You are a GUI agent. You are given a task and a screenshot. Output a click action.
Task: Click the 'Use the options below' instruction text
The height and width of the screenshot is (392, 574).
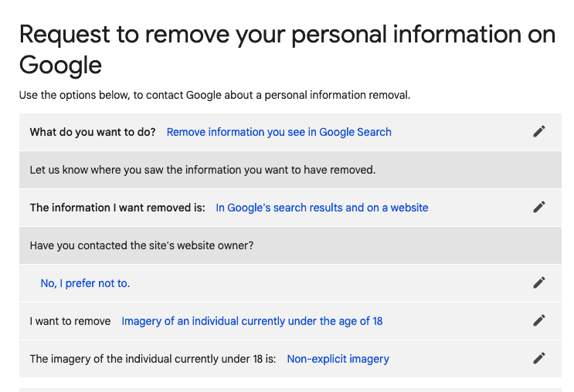(x=214, y=96)
